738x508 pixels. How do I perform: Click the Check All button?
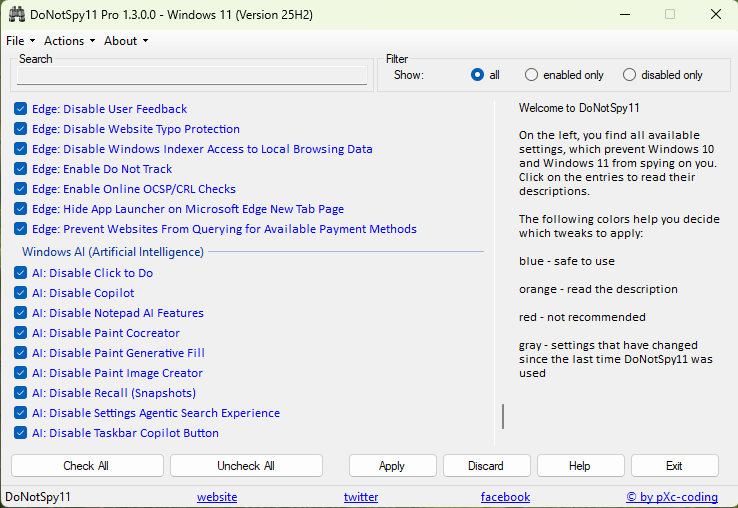coord(87,466)
